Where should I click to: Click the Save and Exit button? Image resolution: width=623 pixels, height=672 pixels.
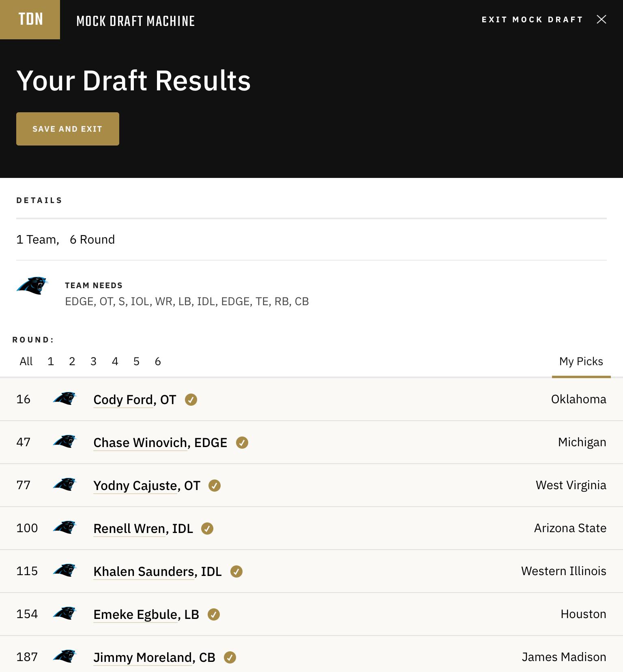68,129
